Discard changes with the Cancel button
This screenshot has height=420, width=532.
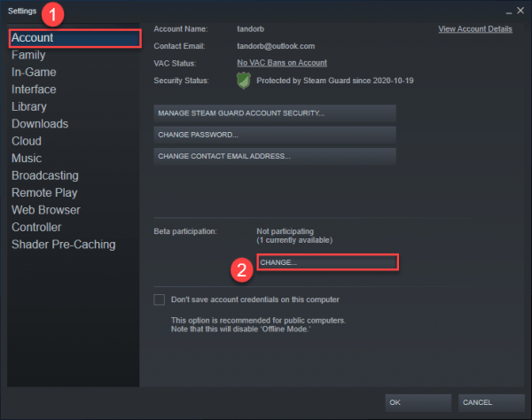pos(491,402)
